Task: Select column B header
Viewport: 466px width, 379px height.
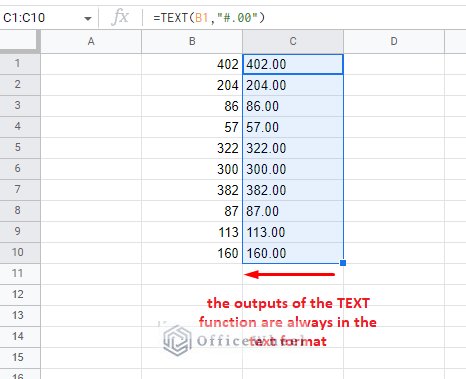Action: pos(192,41)
